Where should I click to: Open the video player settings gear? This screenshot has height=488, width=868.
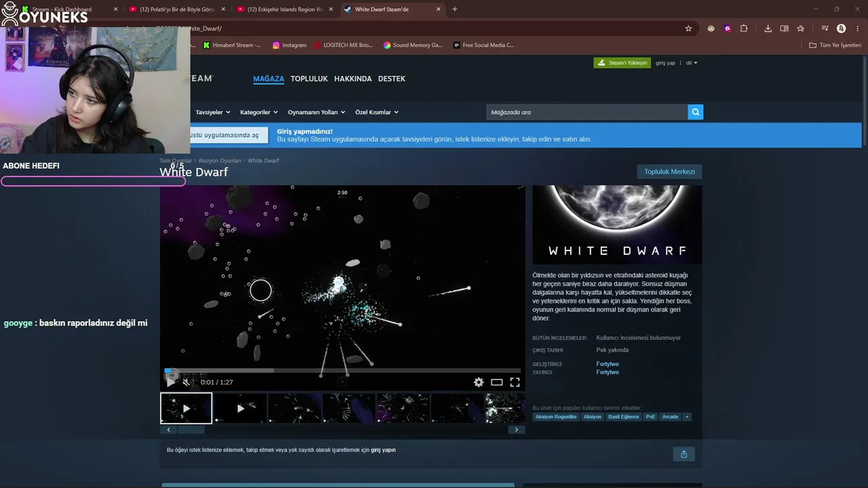[x=479, y=382]
